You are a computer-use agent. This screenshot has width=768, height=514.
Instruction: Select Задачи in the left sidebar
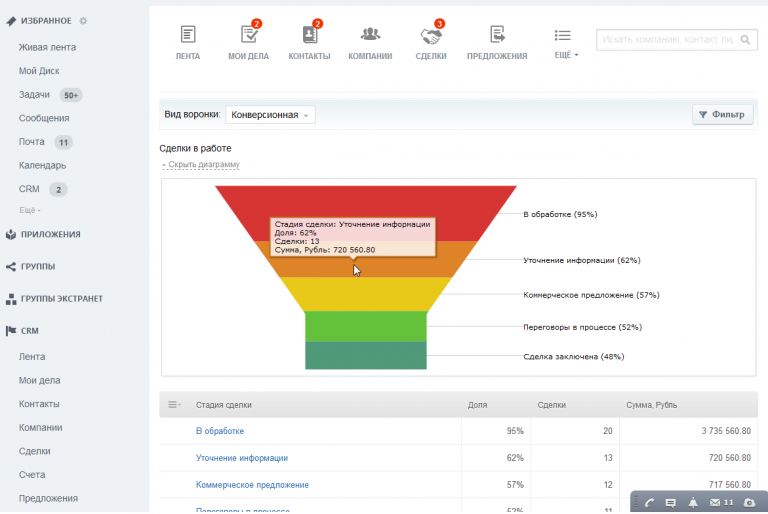(x=34, y=94)
